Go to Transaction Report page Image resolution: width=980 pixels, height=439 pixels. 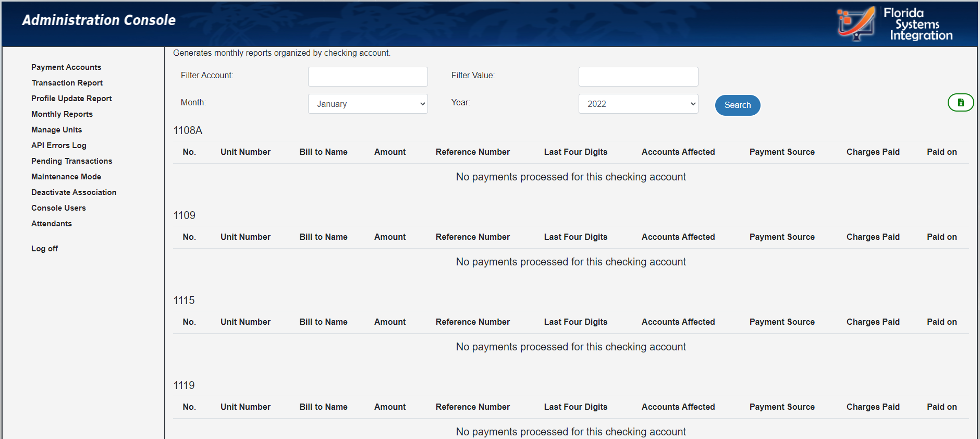click(x=67, y=83)
